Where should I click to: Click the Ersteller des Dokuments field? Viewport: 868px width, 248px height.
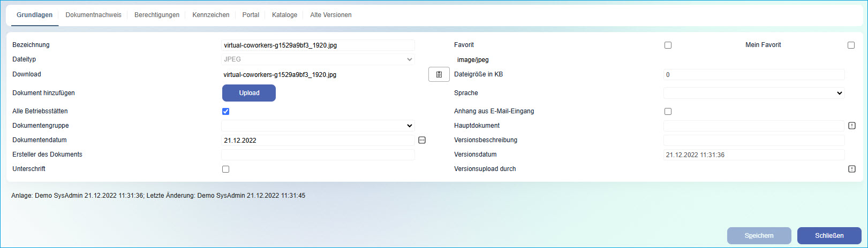(x=318, y=154)
